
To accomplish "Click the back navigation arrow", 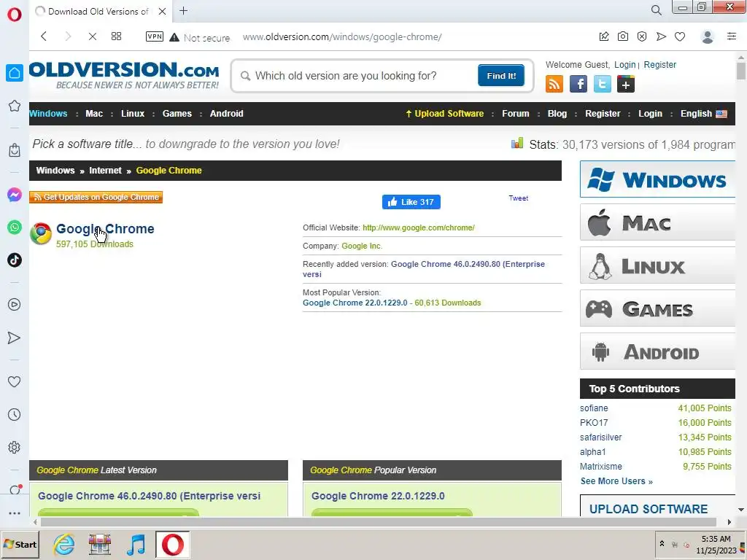I will click(44, 36).
